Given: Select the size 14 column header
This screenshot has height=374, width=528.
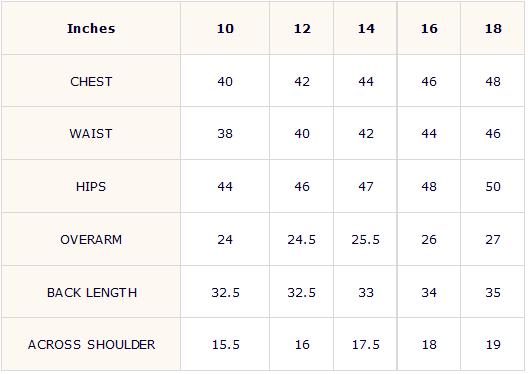Looking at the screenshot, I should tap(366, 29).
